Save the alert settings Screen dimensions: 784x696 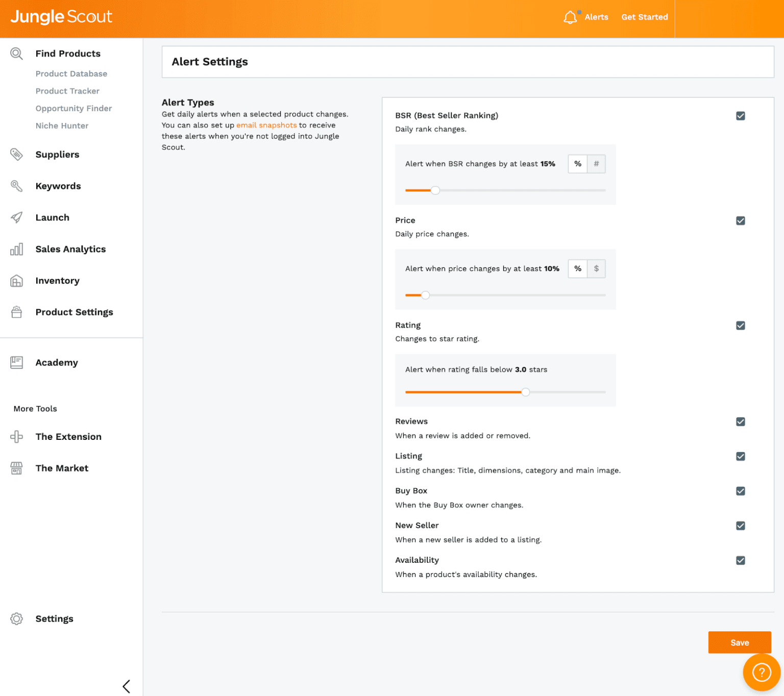coord(739,642)
